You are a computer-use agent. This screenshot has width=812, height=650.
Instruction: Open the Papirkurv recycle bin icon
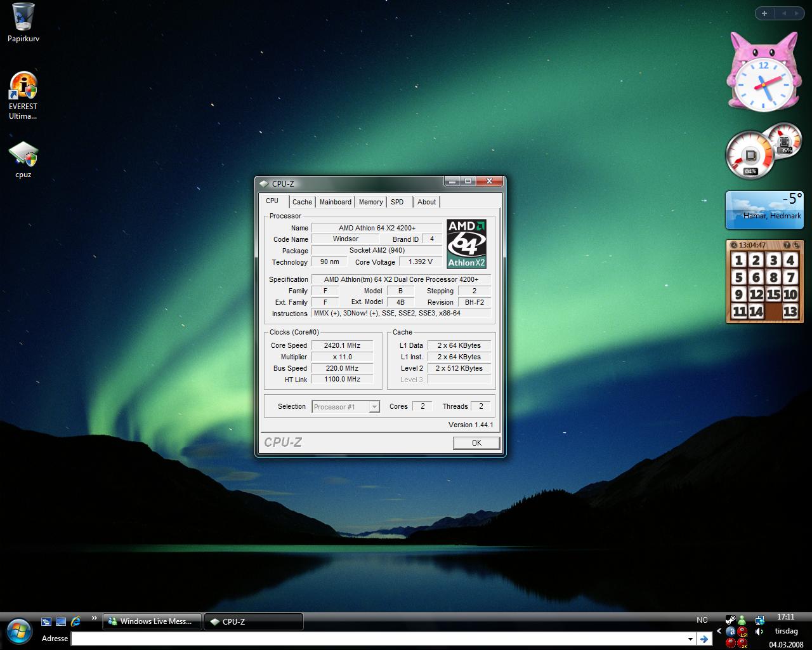[23, 22]
